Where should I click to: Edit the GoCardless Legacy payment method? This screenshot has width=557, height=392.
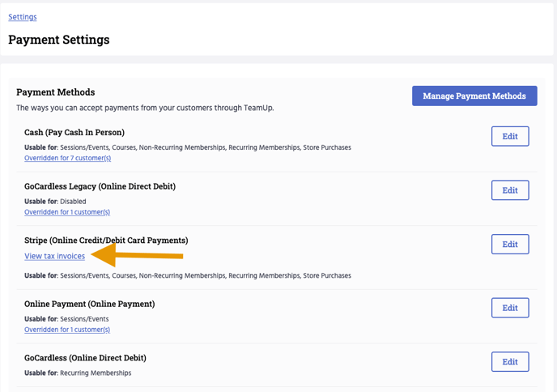pyautogui.click(x=509, y=190)
